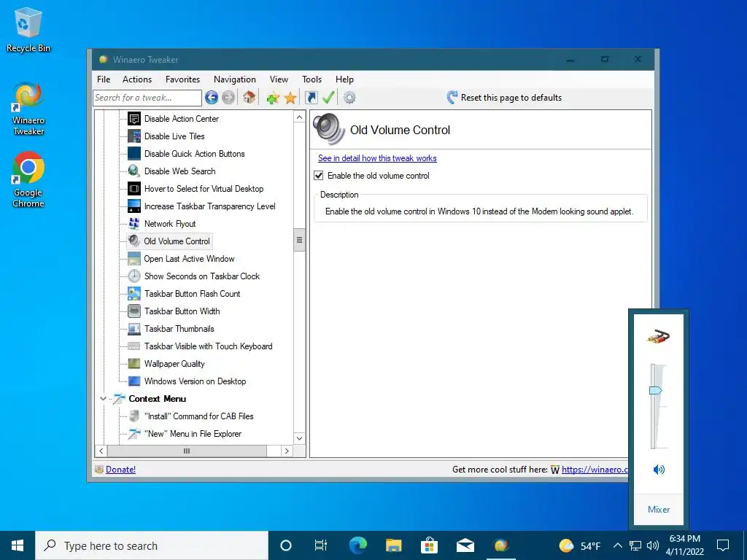The height and width of the screenshot is (560, 747).
Task: Click the green plus bookmark icon
Action: 273,98
